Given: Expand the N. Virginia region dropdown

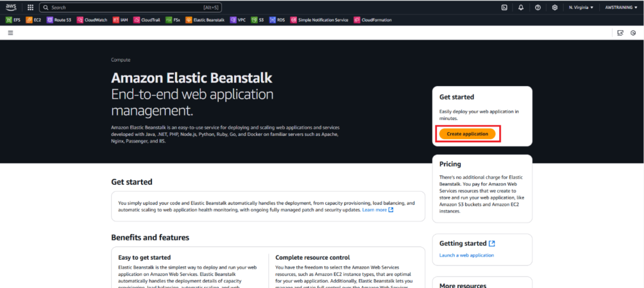Looking at the screenshot, I should pos(580,8).
